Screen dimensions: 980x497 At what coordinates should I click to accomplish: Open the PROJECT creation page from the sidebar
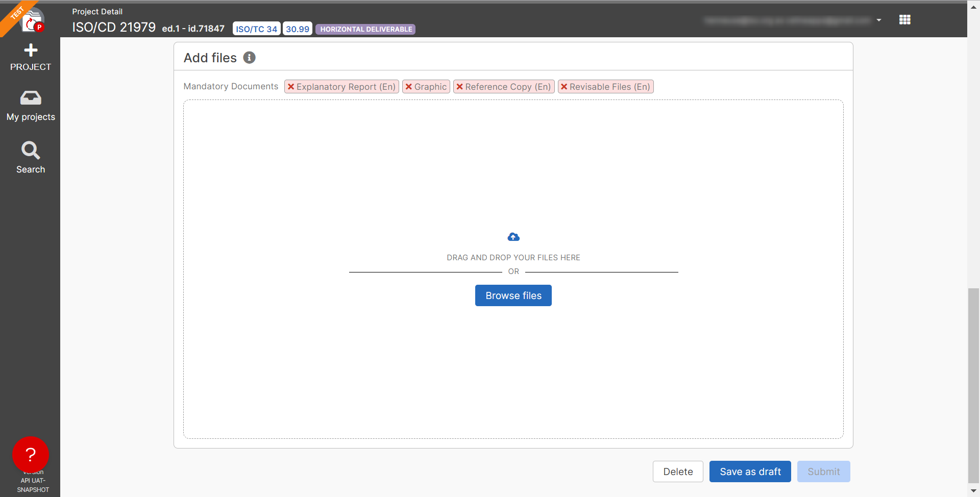pos(31,57)
